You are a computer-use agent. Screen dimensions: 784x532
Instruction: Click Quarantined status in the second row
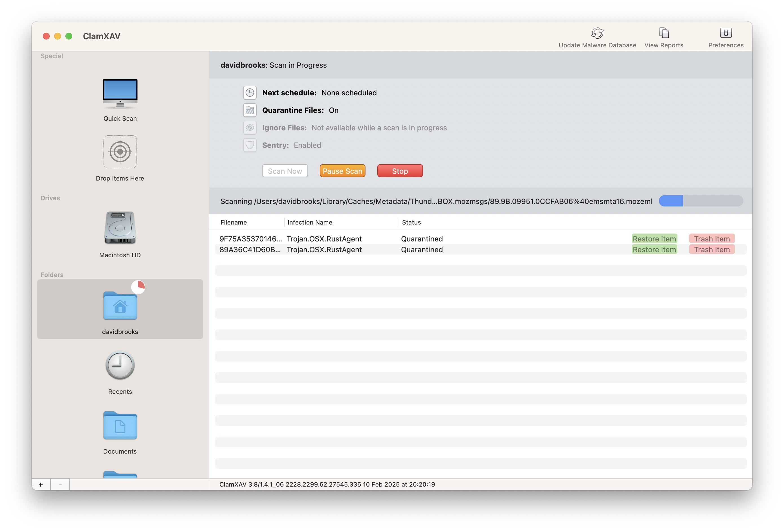[422, 249]
